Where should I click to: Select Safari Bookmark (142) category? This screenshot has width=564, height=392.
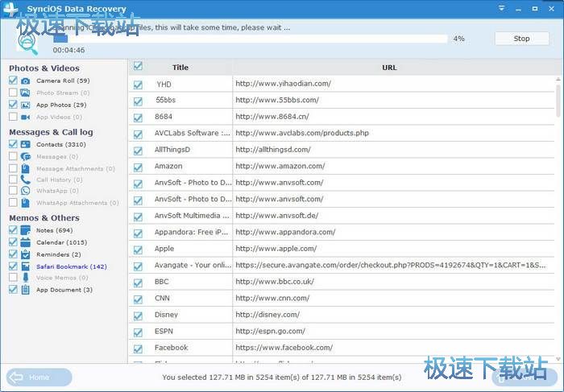click(x=72, y=266)
